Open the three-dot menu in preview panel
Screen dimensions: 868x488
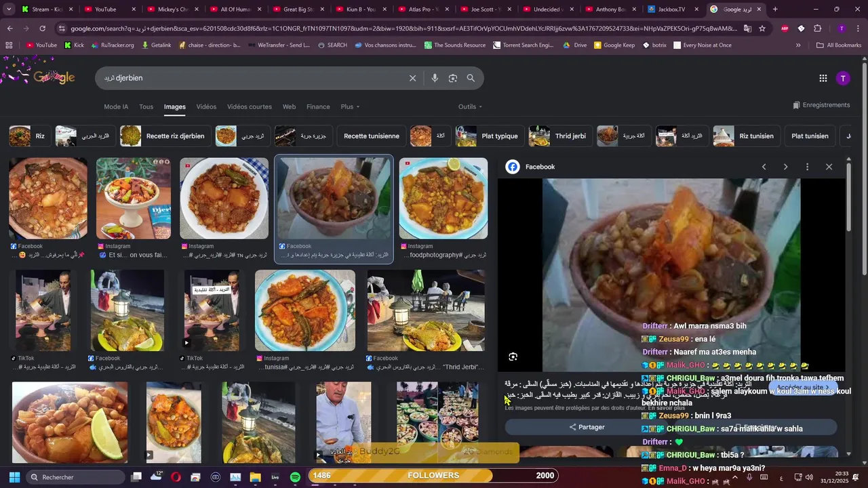807,167
